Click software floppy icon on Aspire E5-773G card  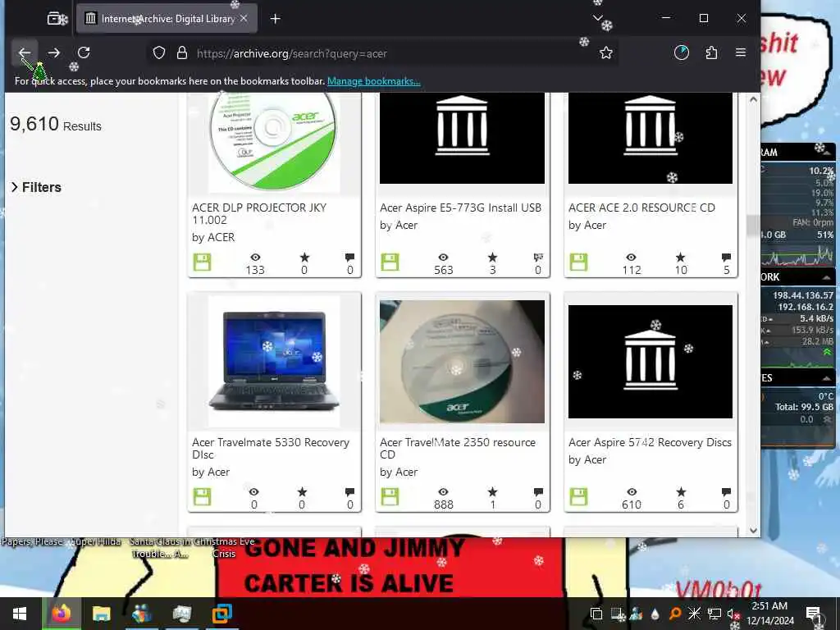(390, 262)
